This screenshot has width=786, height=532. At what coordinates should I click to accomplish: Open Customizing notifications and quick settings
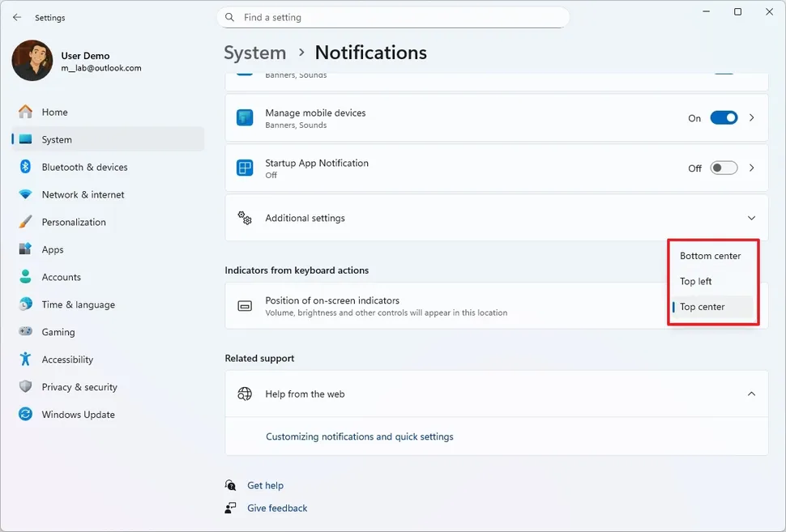point(359,436)
